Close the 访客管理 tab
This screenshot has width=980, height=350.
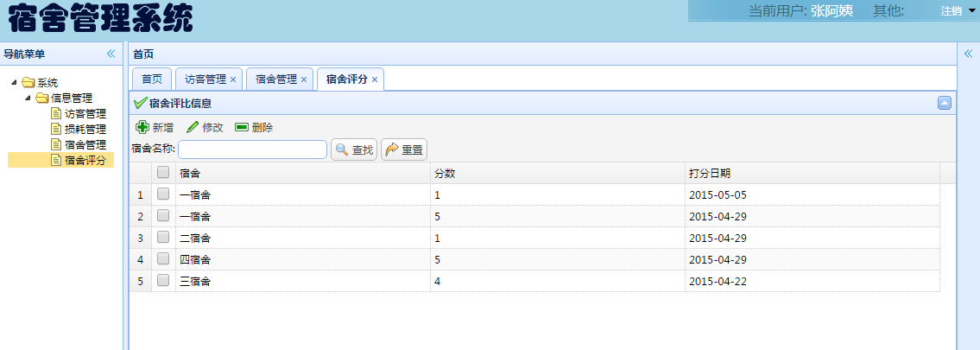point(233,80)
